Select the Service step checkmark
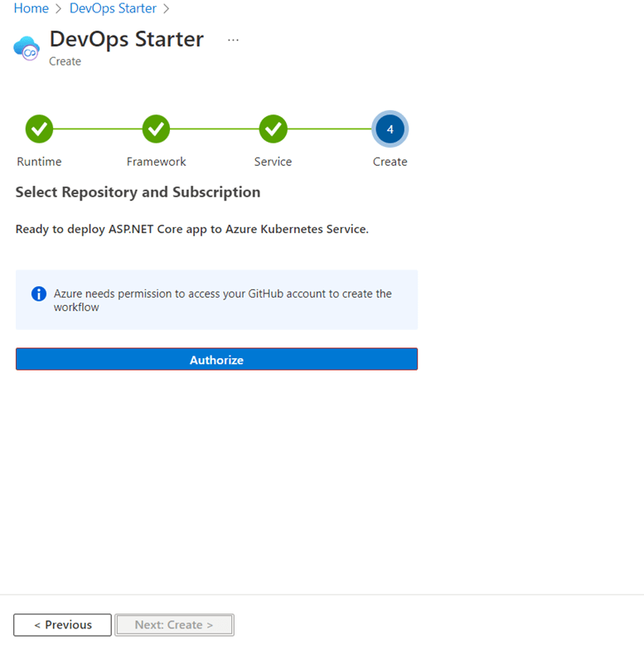 click(x=274, y=129)
